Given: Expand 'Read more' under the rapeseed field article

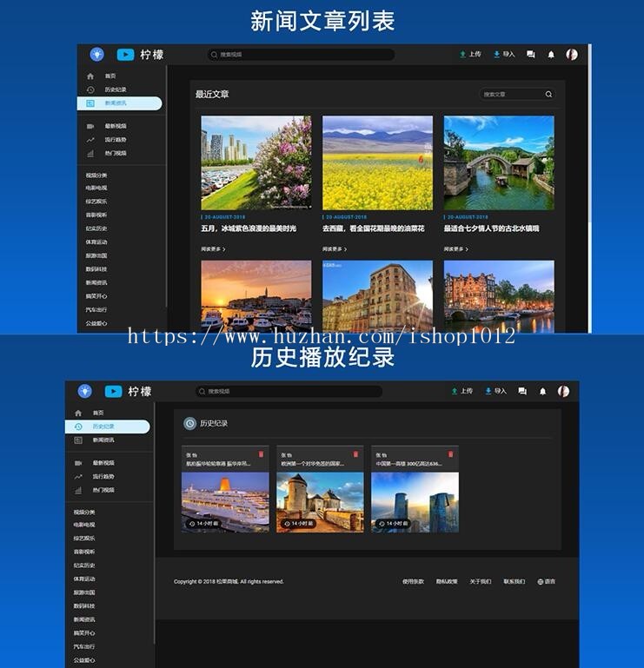Looking at the screenshot, I should (335, 248).
